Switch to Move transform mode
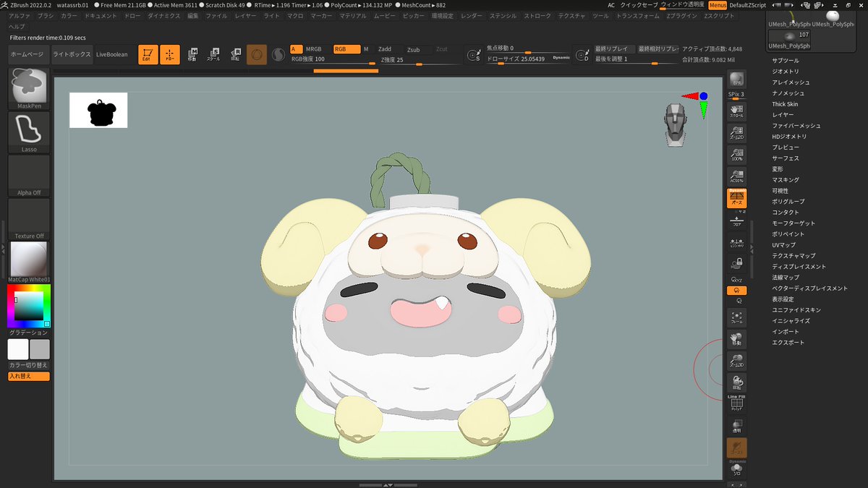Screen dimensions: 868x488 (192, 54)
